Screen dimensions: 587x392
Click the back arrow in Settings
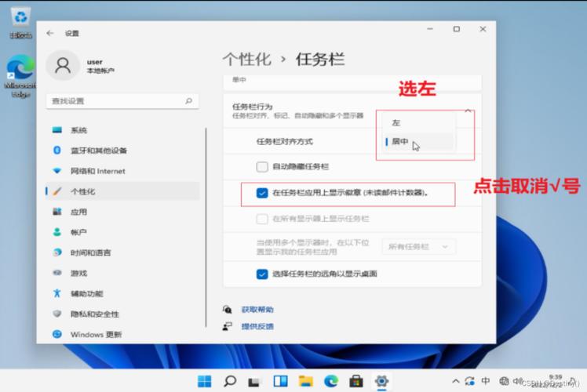tap(49, 33)
